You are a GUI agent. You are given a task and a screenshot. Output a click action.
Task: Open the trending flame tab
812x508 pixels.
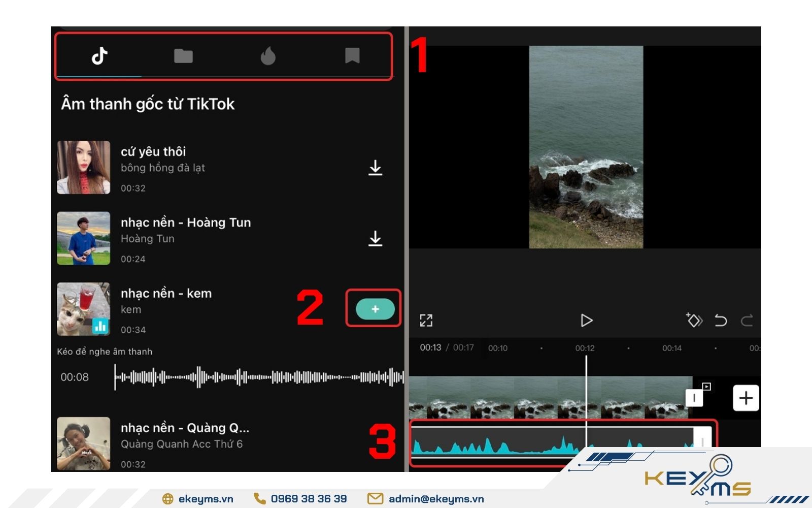268,56
